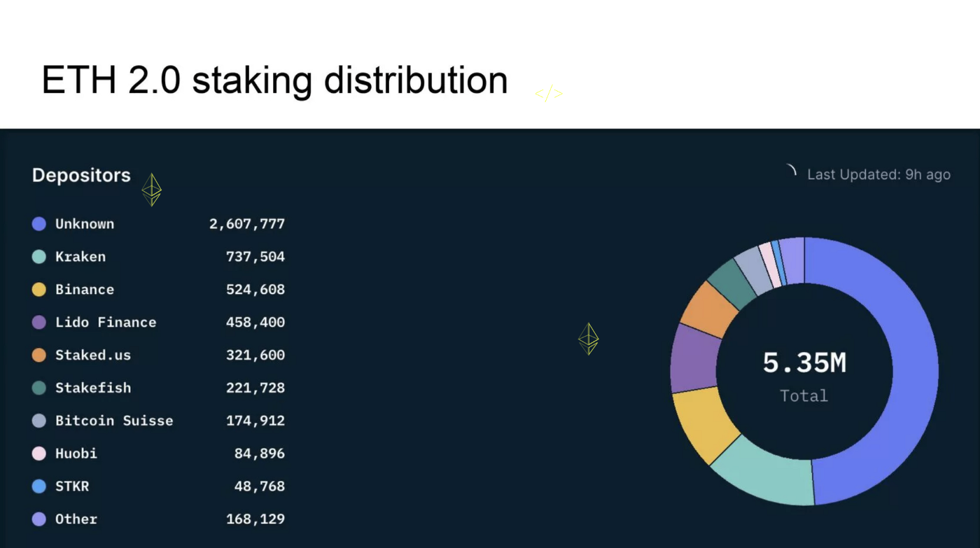Viewport: 980px width, 548px height.
Task: Click the Kraken amount 737,504
Action: pyautogui.click(x=255, y=257)
